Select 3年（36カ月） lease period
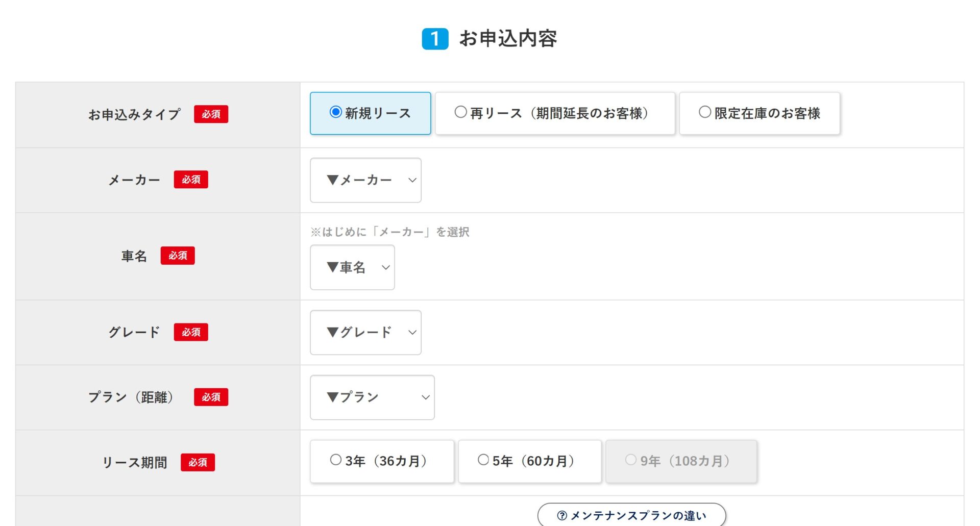The image size is (980, 526). (382, 461)
